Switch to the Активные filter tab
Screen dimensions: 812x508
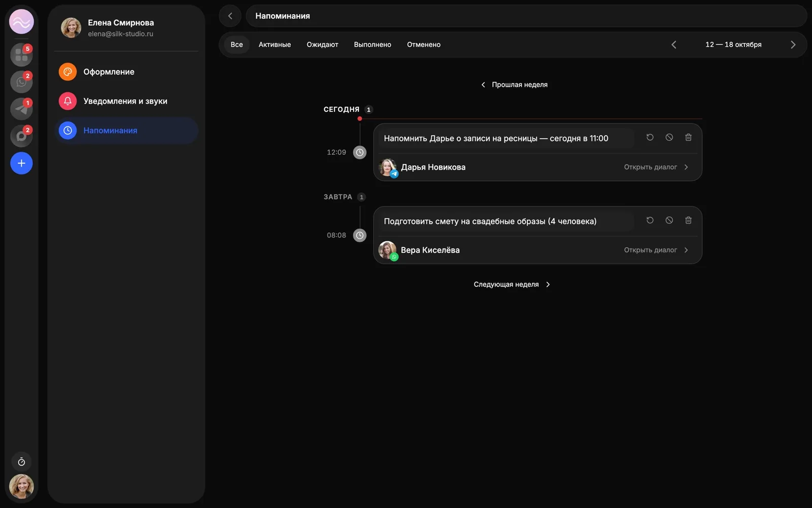(275, 45)
